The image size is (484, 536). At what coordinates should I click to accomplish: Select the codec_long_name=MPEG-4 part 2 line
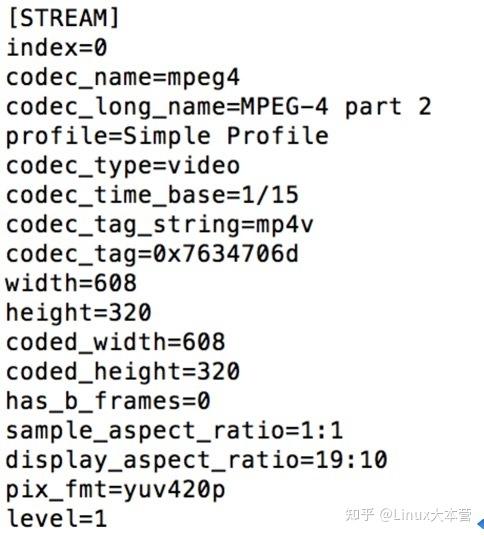point(219,107)
